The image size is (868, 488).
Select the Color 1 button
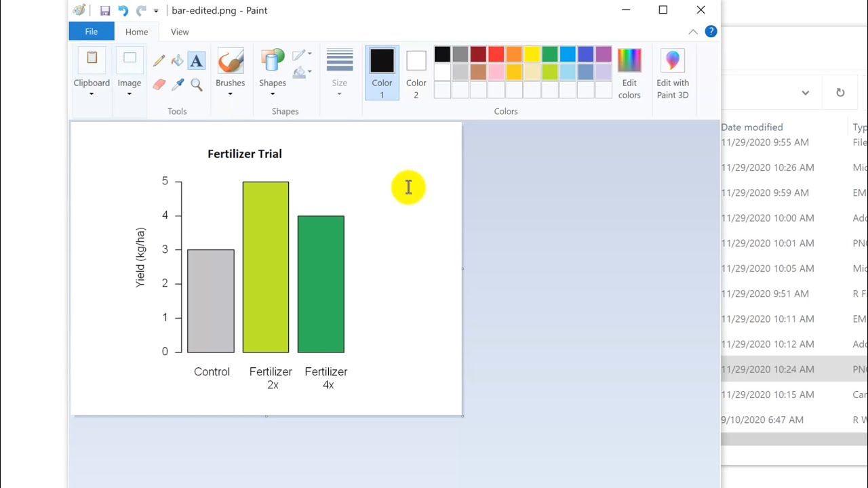click(382, 73)
